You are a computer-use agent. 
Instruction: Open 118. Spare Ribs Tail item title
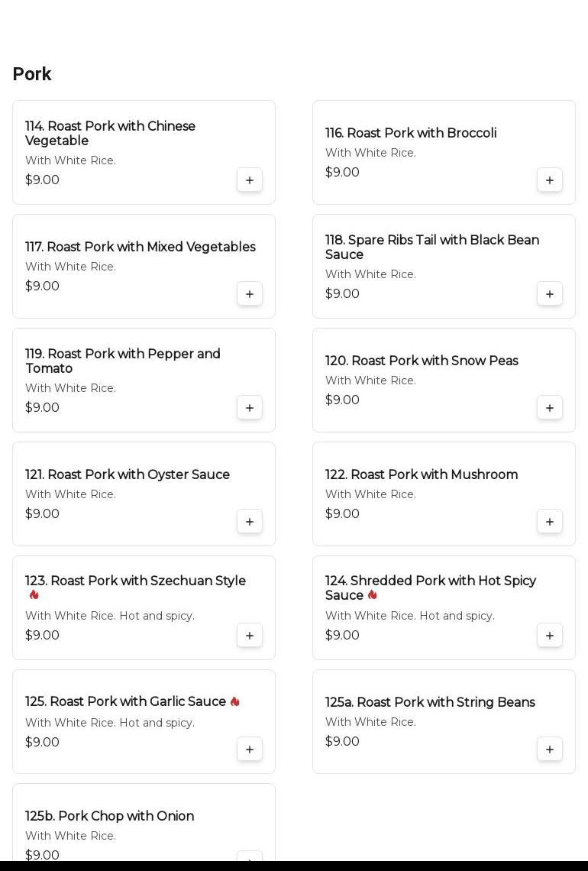(x=431, y=248)
